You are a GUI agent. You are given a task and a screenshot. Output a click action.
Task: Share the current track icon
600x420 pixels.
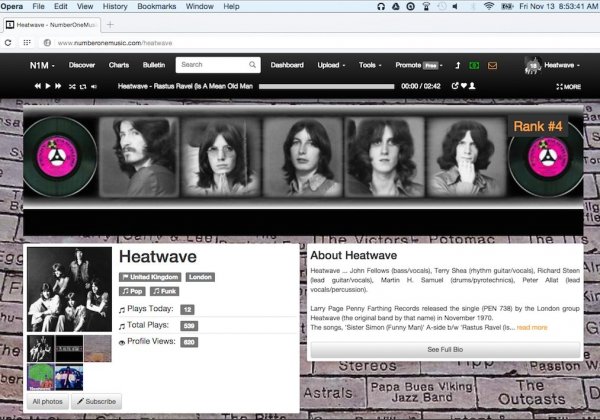point(455,86)
